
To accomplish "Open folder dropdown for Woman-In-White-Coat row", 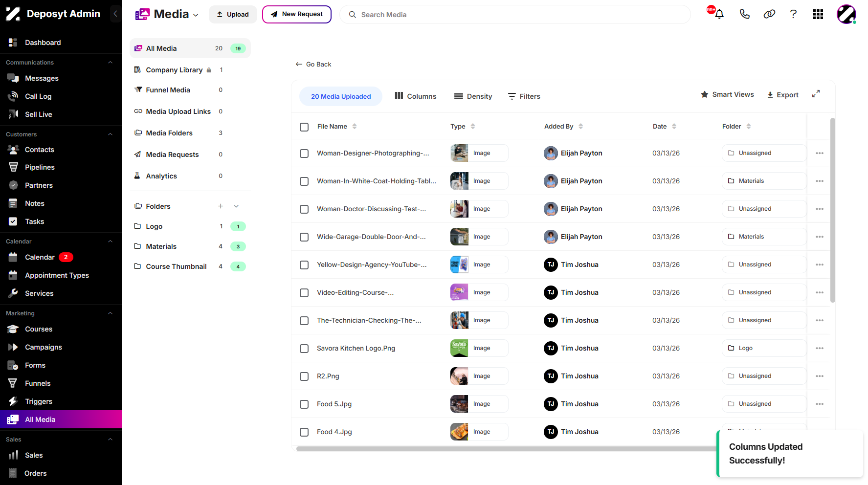I will tap(764, 181).
